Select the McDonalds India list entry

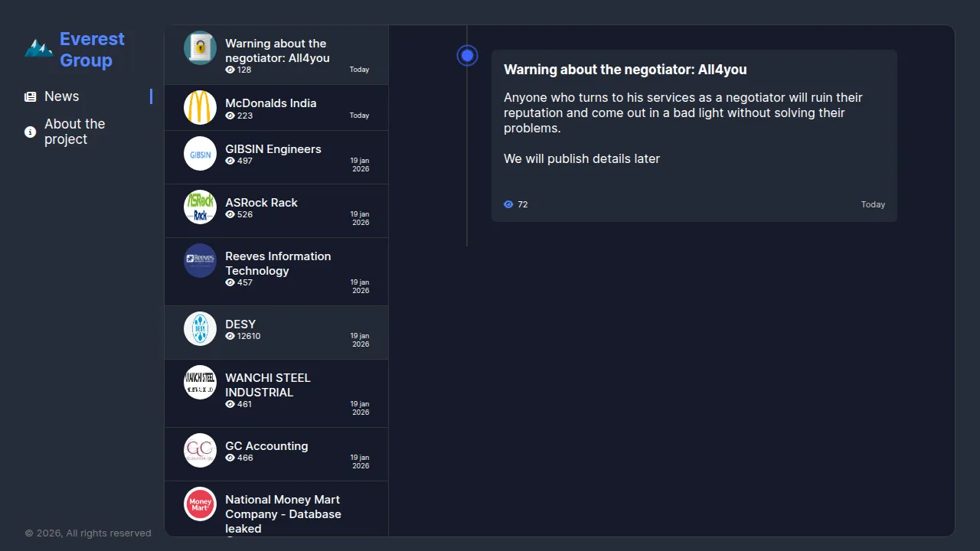tap(270, 103)
